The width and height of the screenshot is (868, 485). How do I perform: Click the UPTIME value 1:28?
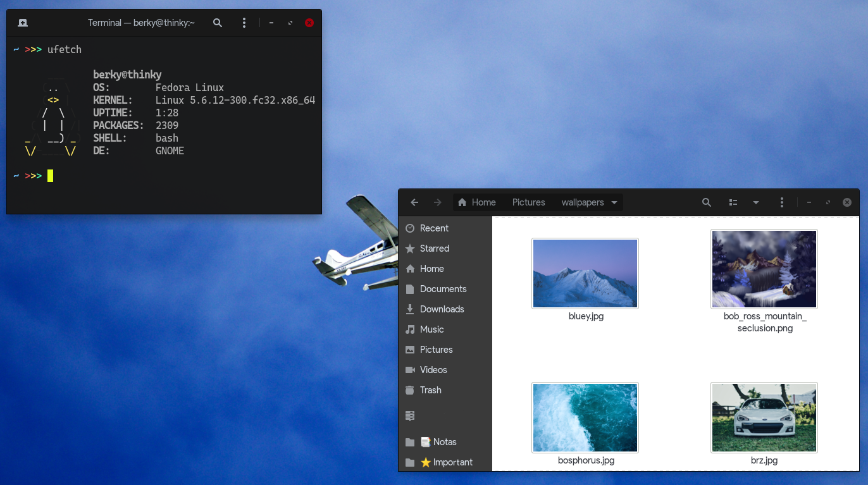point(167,113)
